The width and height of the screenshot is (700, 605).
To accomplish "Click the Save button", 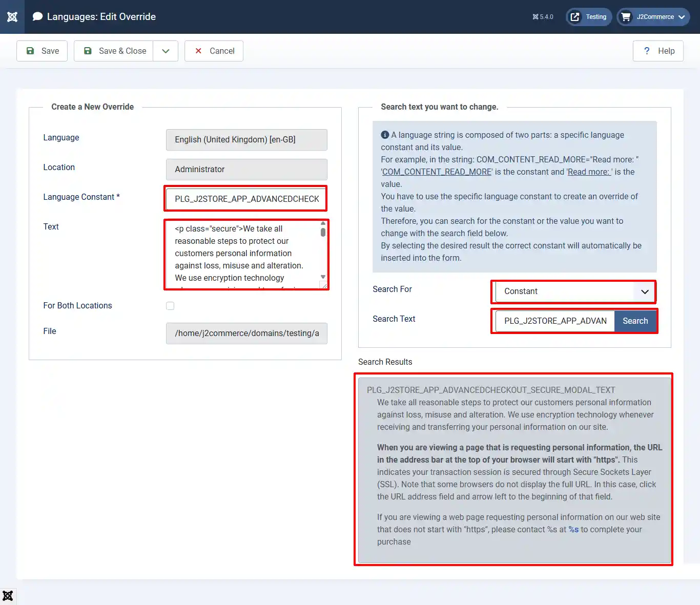I will point(42,51).
